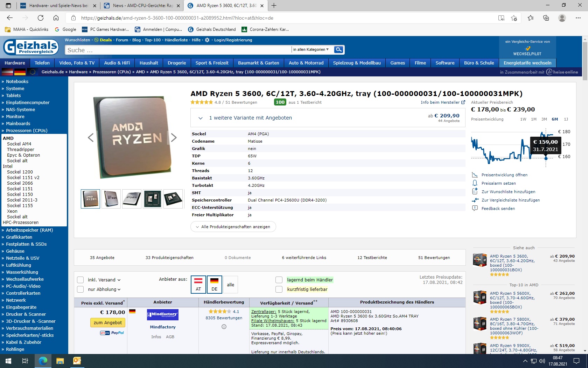Click the Mindfactory info circle icon
The height and width of the screenshot is (368, 588).
pyautogui.click(x=224, y=327)
